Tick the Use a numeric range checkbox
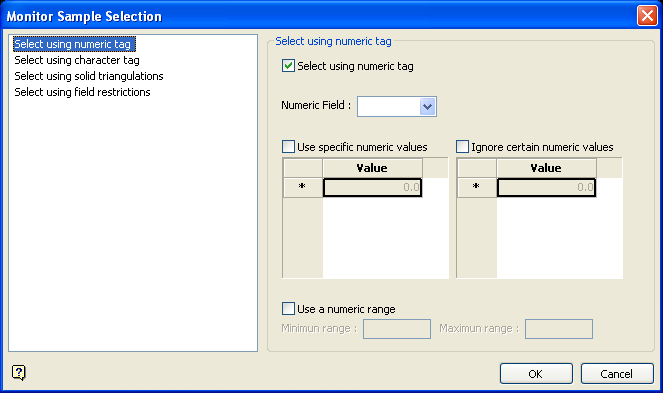The height and width of the screenshot is (393, 663). pos(288,309)
